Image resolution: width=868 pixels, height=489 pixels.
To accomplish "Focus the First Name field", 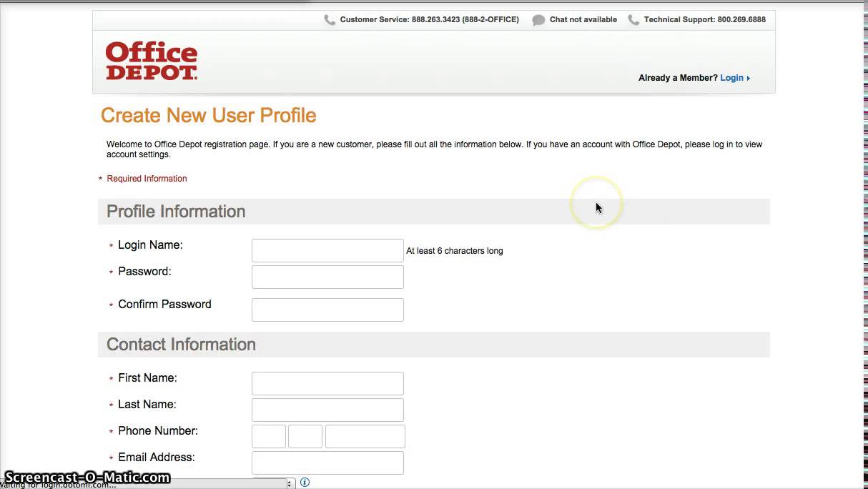I will [327, 383].
